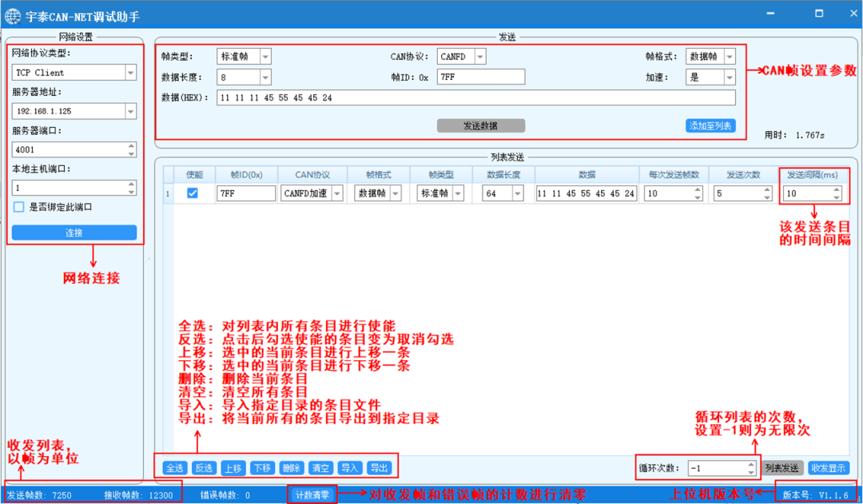Click the 收发显示 display button
Viewport: 863px width, 504px height.
[829, 468]
